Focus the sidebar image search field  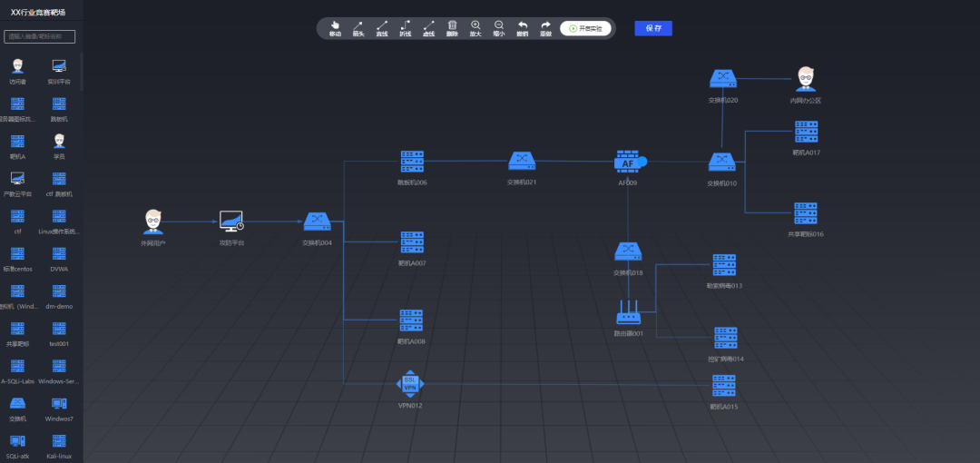pos(40,36)
